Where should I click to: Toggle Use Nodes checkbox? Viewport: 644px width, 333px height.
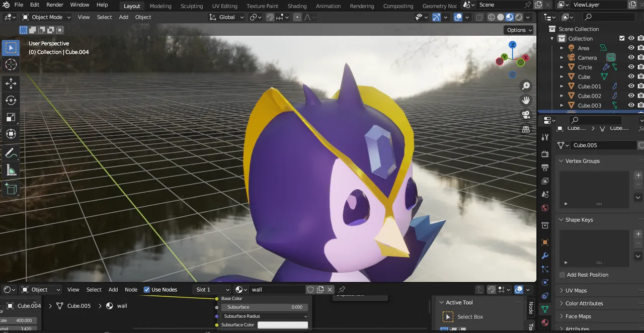147,290
